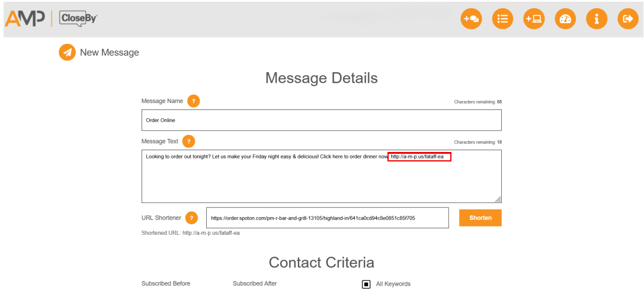Open the message list icon in header
Viewport: 644px width, 291px height.
[x=502, y=19]
